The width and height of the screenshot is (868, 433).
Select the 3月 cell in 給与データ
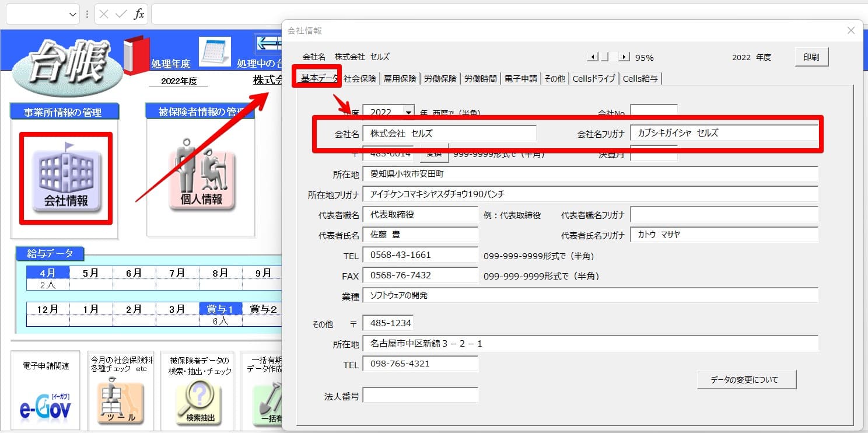[177, 309]
